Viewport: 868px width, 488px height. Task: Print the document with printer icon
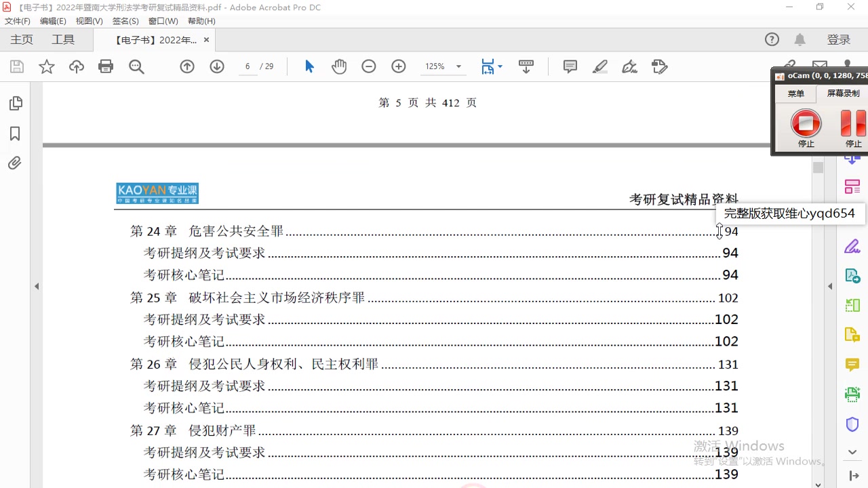(x=106, y=66)
